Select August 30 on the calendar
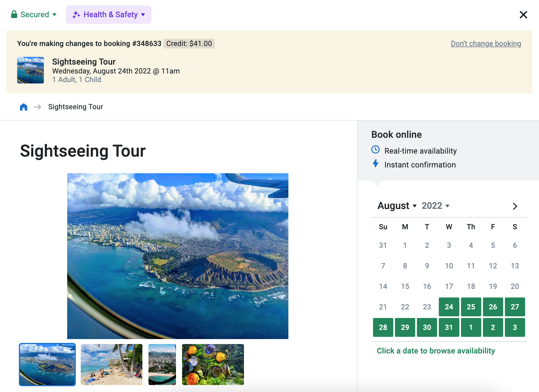539x392 pixels. coord(427,327)
